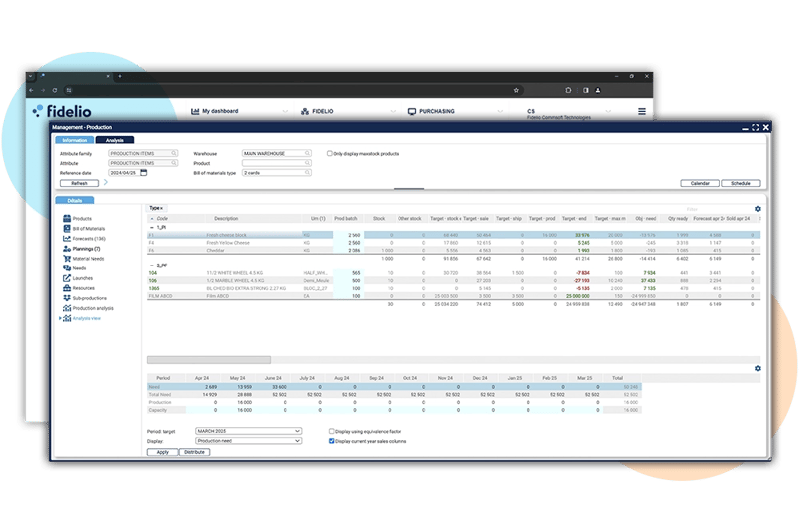Open new browser tab with plus
The width and height of the screenshot is (799, 532).
tap(120, 76)
